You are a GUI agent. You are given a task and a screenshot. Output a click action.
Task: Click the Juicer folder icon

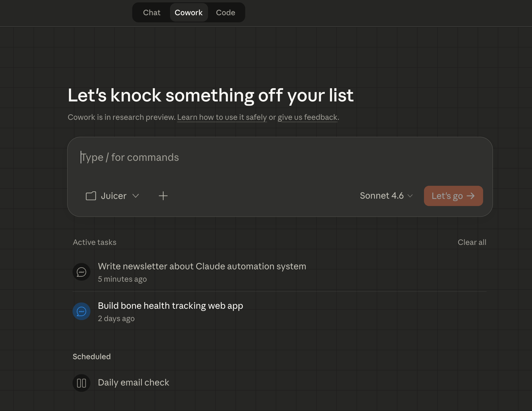click(x=91, y=196)
